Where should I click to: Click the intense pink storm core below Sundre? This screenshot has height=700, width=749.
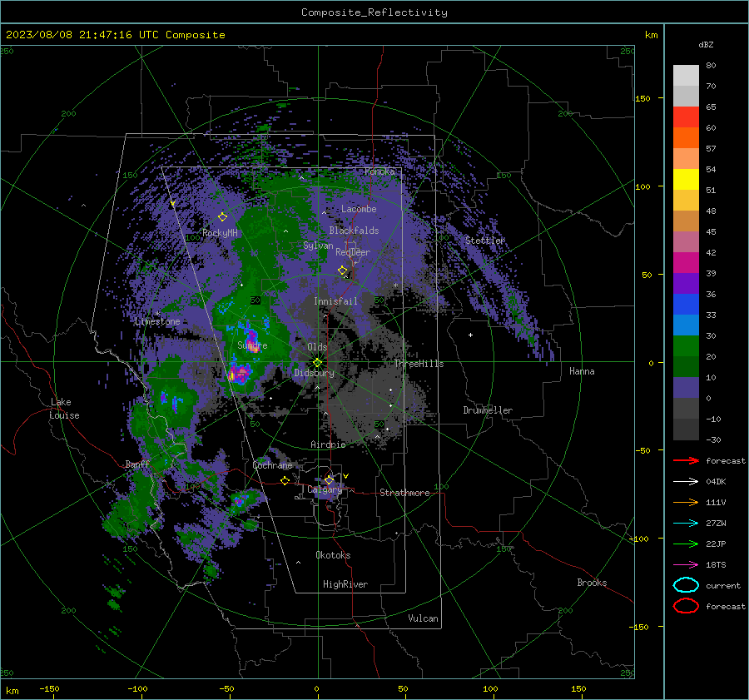(239, 373)
